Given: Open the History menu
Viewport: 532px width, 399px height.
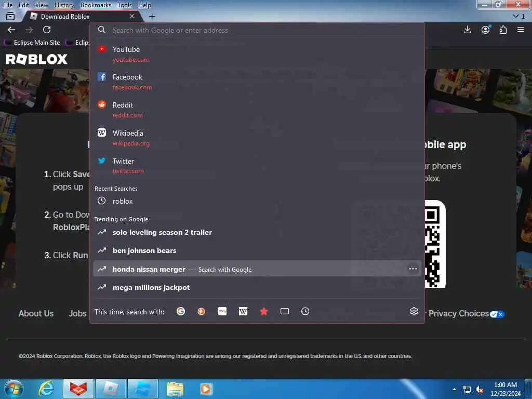Looking at the screenshot, I should [x=64, y=5].
